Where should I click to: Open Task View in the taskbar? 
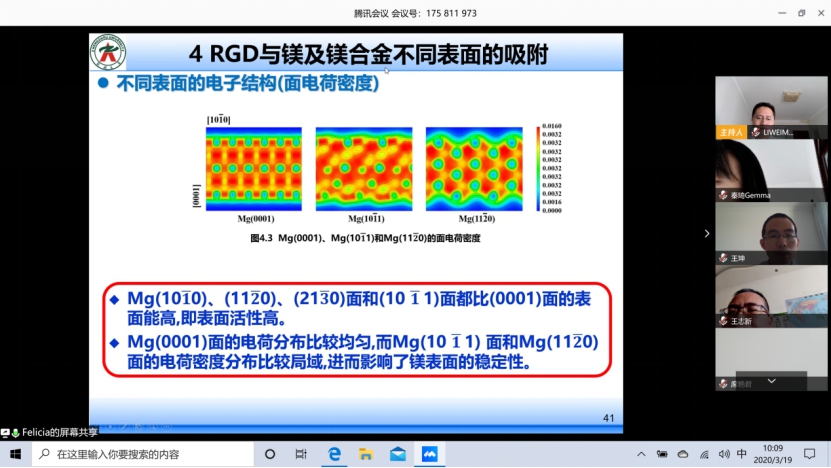coord(301,454)
